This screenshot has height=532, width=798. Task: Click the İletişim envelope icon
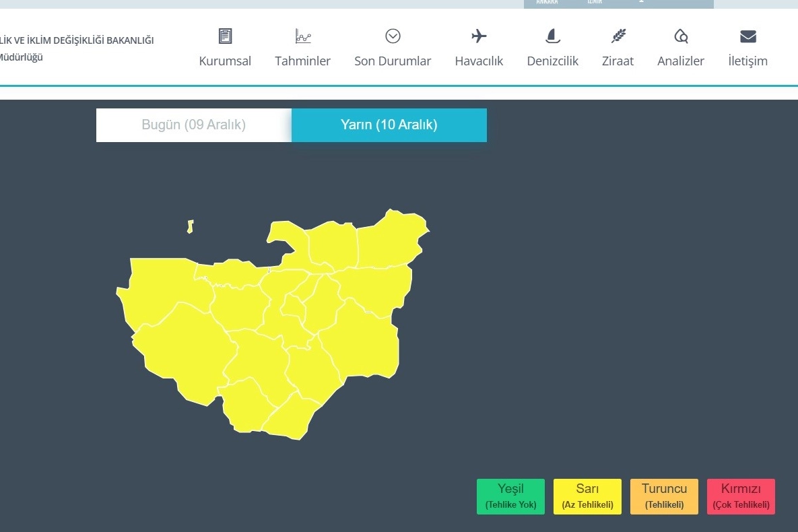747,36
